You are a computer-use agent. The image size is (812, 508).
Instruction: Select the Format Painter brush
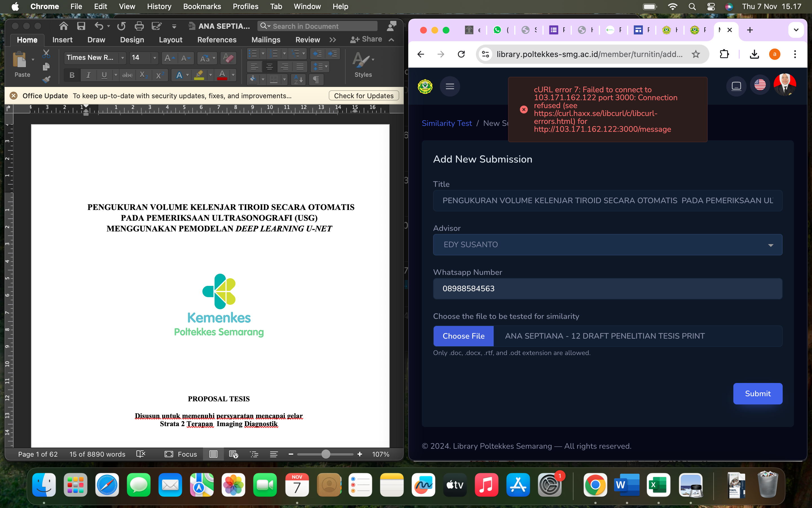[46, 79]
